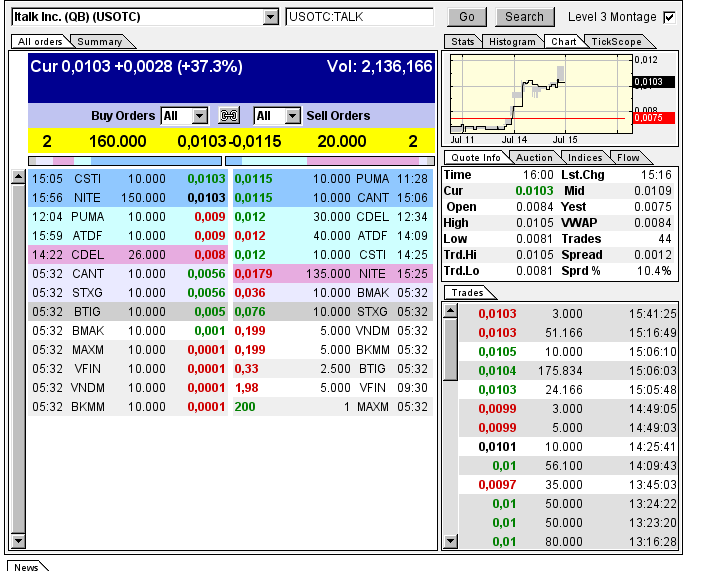Click the Vol: 2,136,166 header text
The image size is (714, 571).
(379, 66)
